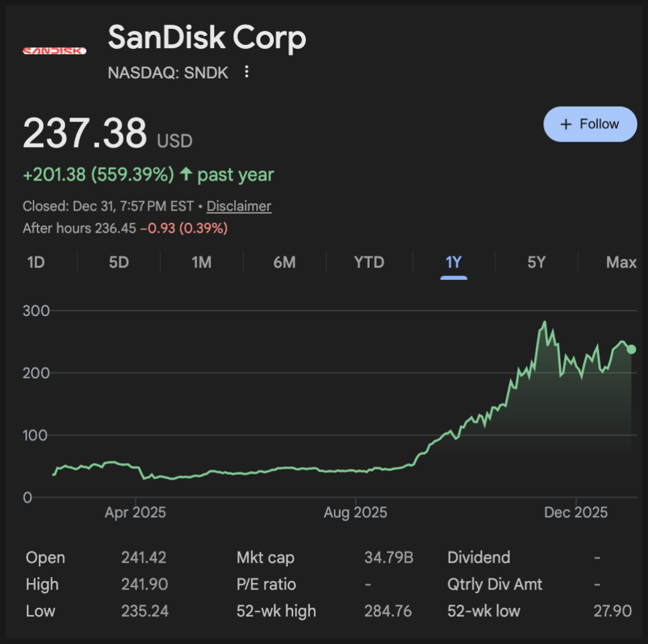Select the YTD tab
The height and width of the screenshot is (644, 648).
369,262
